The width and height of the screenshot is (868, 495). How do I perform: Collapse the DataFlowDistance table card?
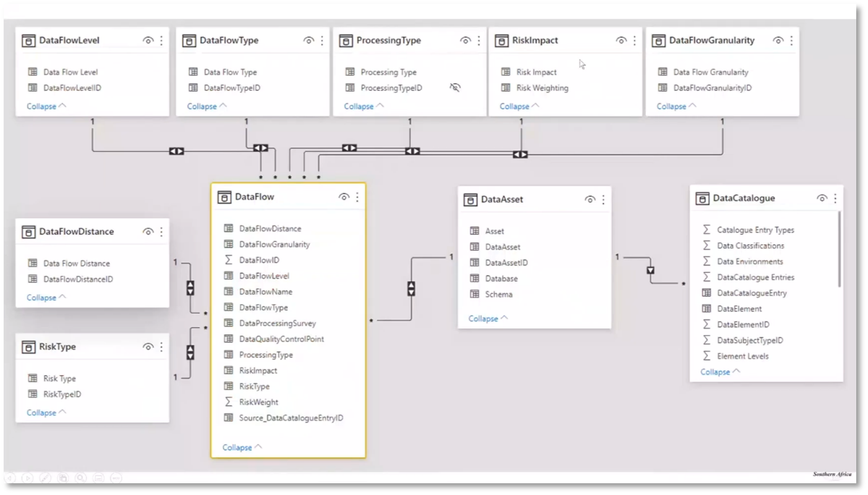46,298
